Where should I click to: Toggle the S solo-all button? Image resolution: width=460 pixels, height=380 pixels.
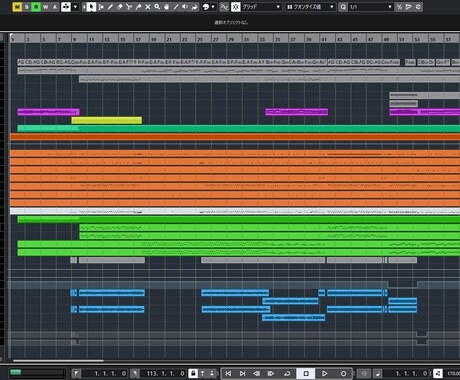point(27,7)
